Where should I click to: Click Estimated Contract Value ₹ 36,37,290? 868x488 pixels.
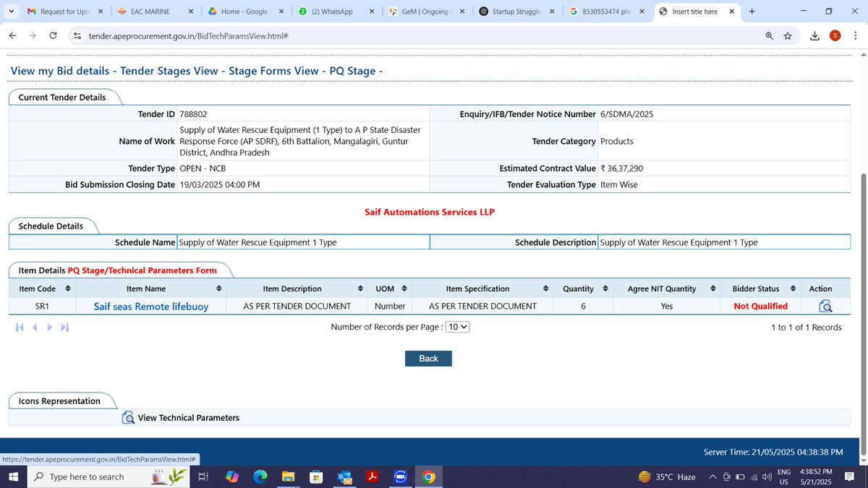click(x=622, y=168)
